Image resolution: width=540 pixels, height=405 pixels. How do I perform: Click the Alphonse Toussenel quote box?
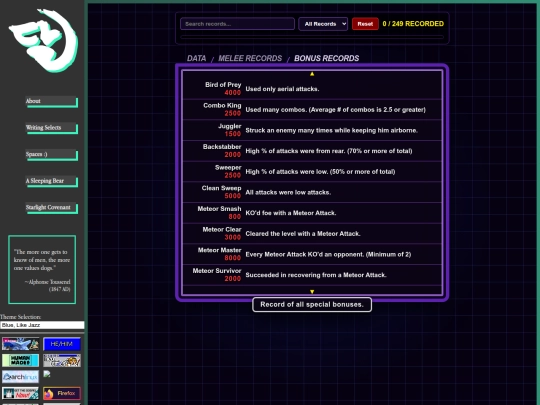click(42, 270)
